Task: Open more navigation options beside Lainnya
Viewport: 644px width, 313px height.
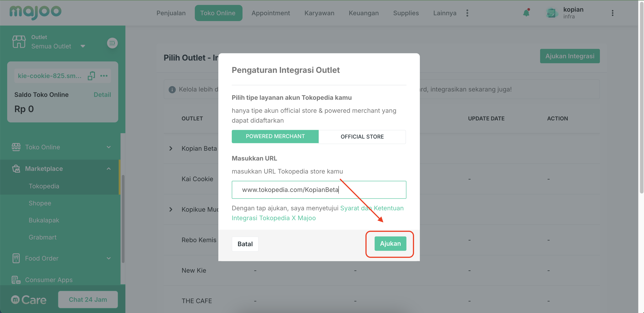Action: click(x=467, y=13)
